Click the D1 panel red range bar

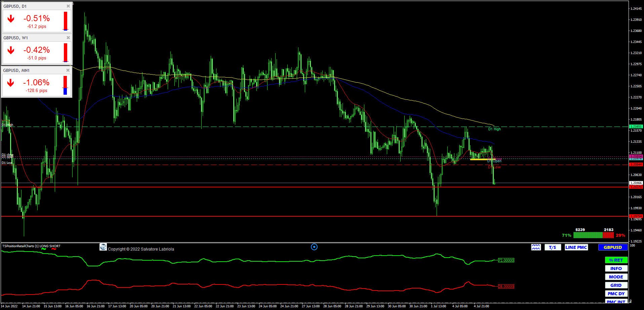(66, 21)
